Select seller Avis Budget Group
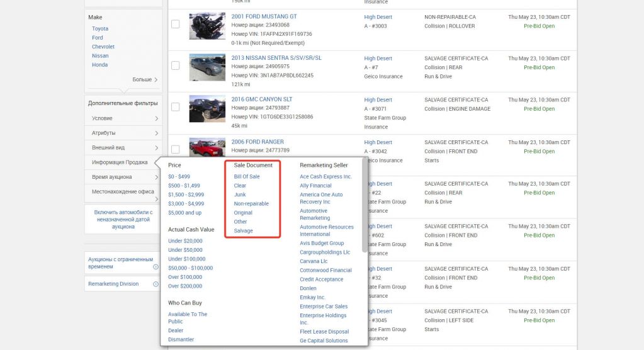 point(322,243)
